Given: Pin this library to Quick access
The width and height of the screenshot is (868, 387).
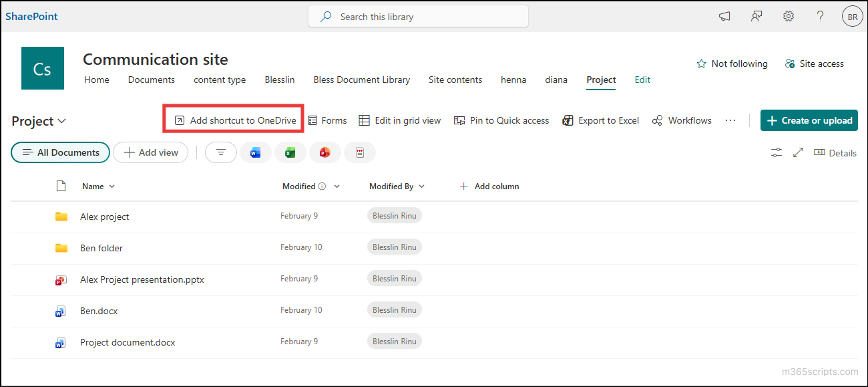Looking at the screenshot, I should click(x=501, y=120).
